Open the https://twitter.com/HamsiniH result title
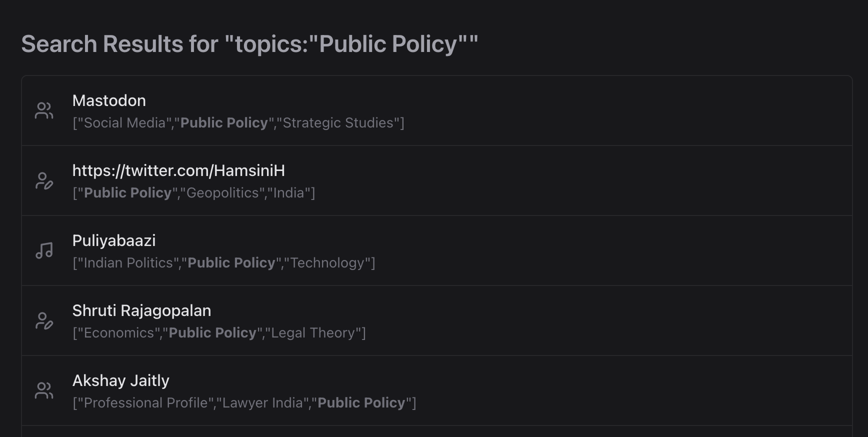 (178, 170)
